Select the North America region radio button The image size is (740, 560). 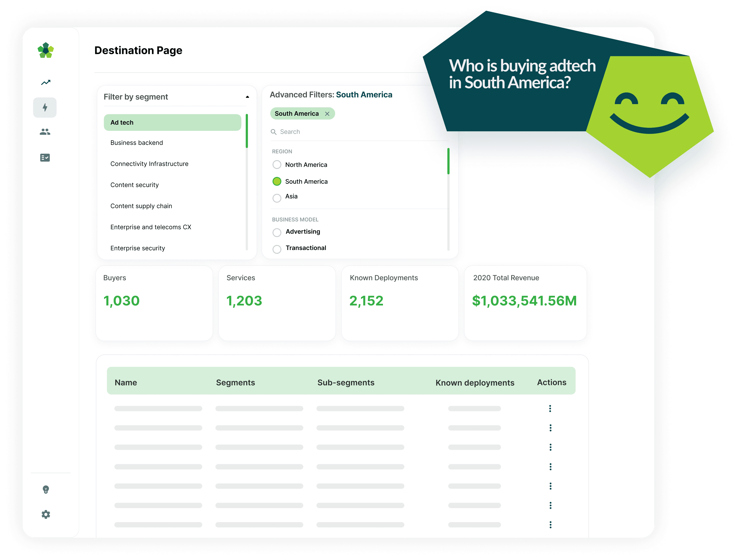tap(277, 165)
